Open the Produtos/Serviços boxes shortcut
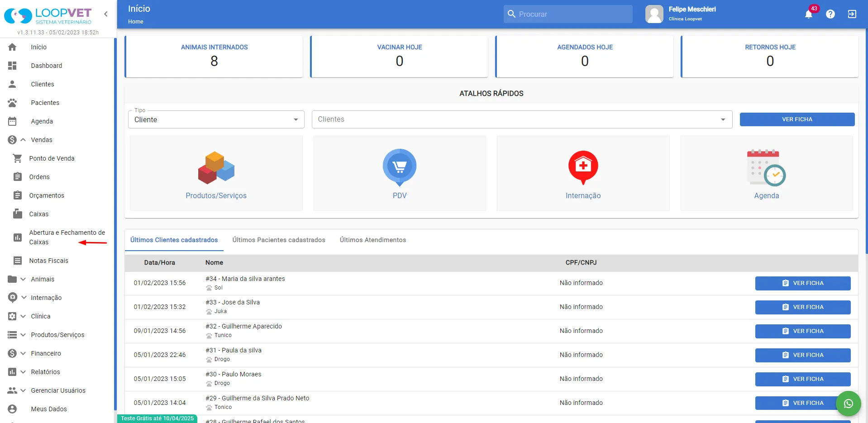 [x=216, y=173]
